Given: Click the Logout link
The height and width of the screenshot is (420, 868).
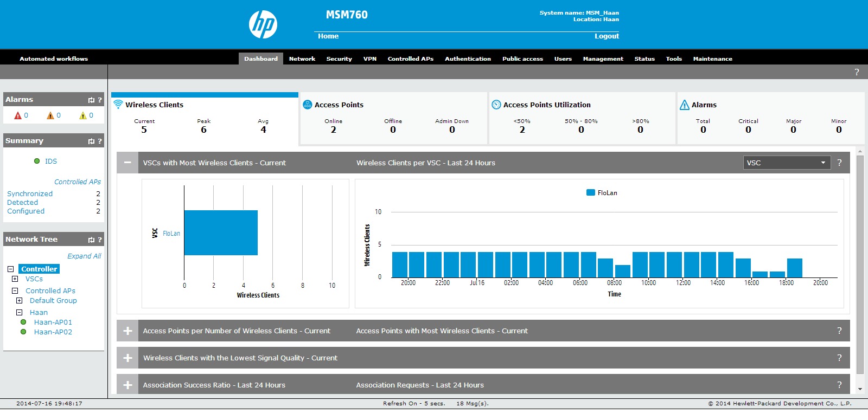Looking at the screenshot, I should pyautogui.click(x=606, y=36).
